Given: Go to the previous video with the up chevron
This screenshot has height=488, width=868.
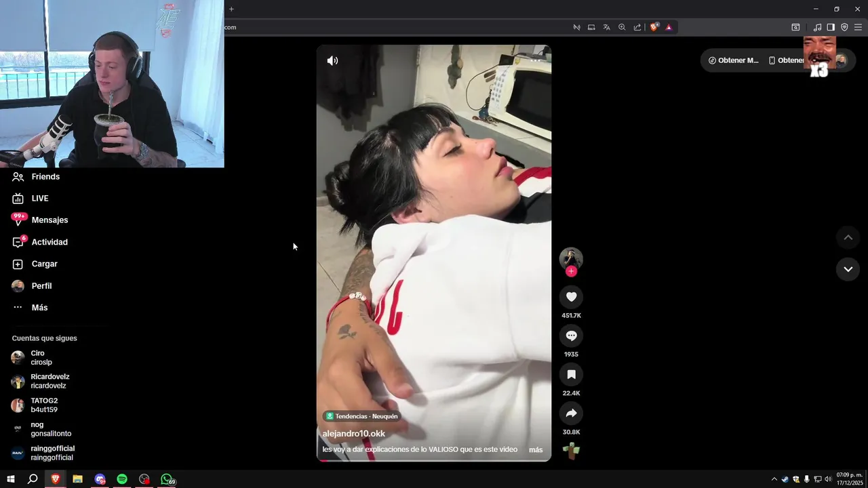Looking at the screenshot, I should pyautogui.click(x=848, y=237).
